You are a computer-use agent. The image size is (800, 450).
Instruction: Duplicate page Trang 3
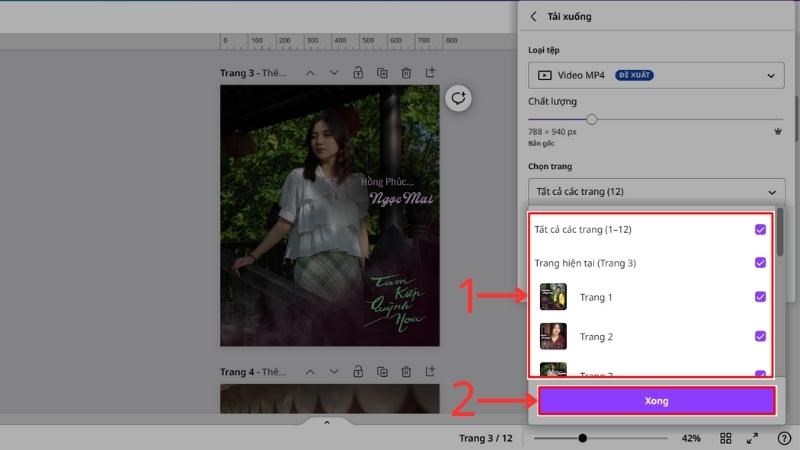coord(382,73)
